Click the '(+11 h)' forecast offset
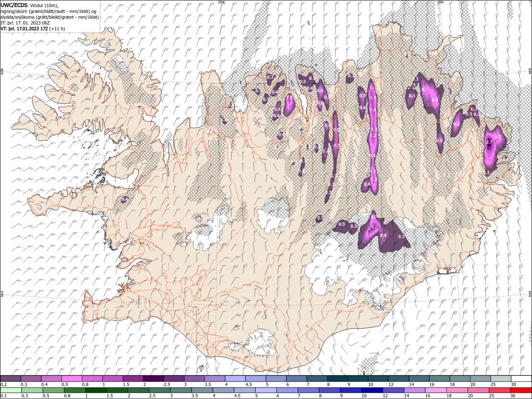The width and height of the screenshot is (532, 399). pyautogui.click(x=57, y=29)
